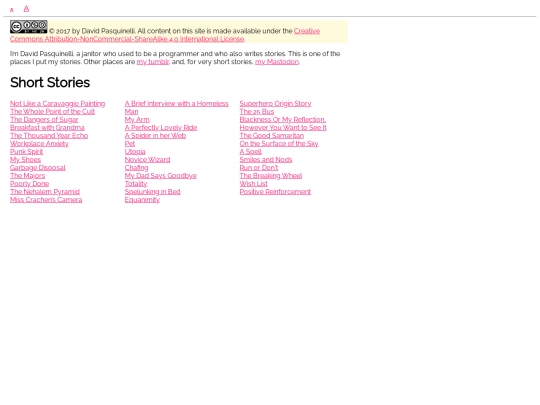Open 'The Majors' story
540x405 pixels.
pyautogui.click(x=28, y=176)
